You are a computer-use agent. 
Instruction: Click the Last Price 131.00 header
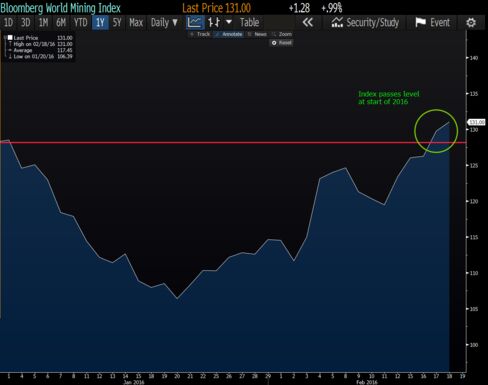217,8
